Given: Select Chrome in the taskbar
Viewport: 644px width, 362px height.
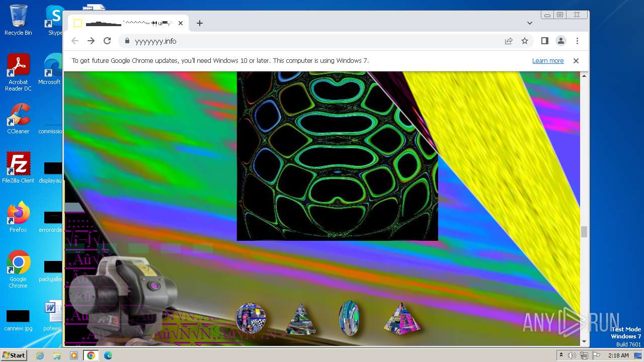Looking at the screenshot, I should (x=91, y=355).
